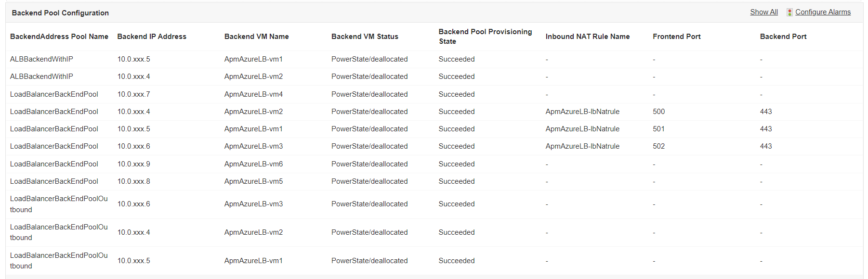Click the IP address 10.0.xxx.7 cell

pyautogui.click(x=133, y=94)
